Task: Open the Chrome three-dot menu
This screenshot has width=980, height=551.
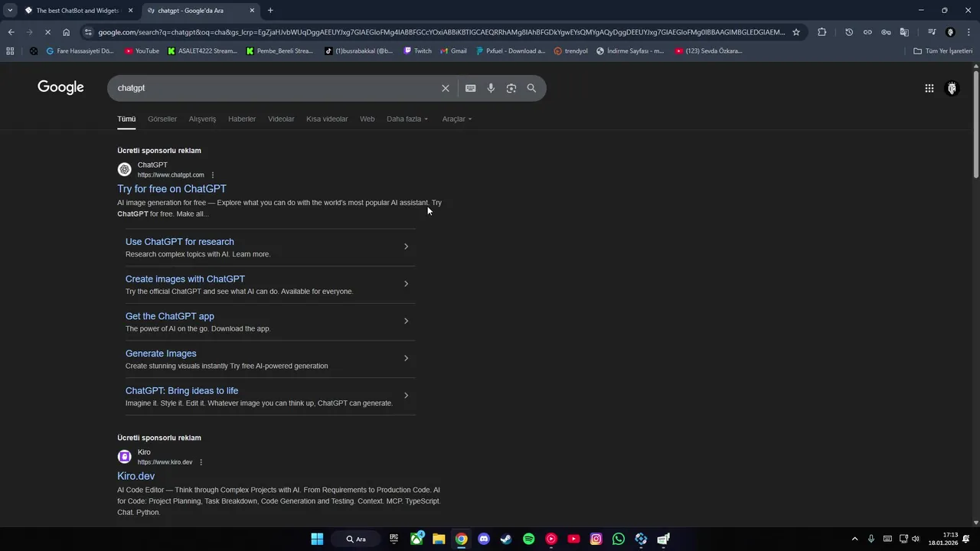Action: pos(969,32)
